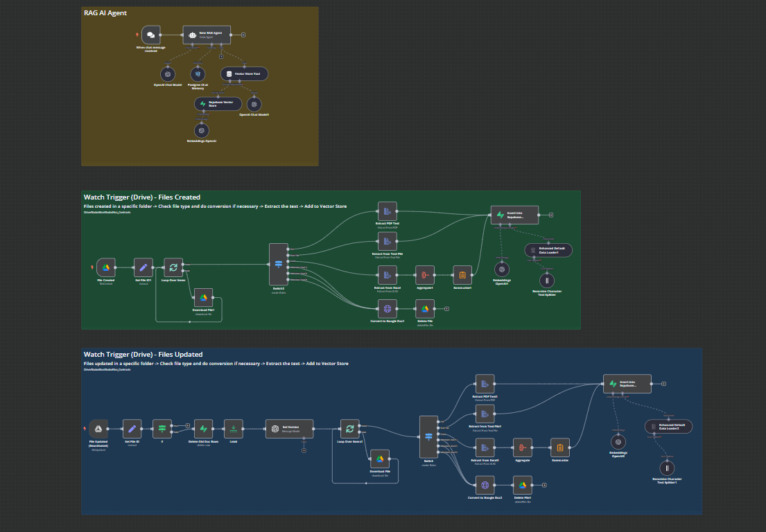
Task: Open the Vector Store Tool node
Action: [x=245, y=73]
